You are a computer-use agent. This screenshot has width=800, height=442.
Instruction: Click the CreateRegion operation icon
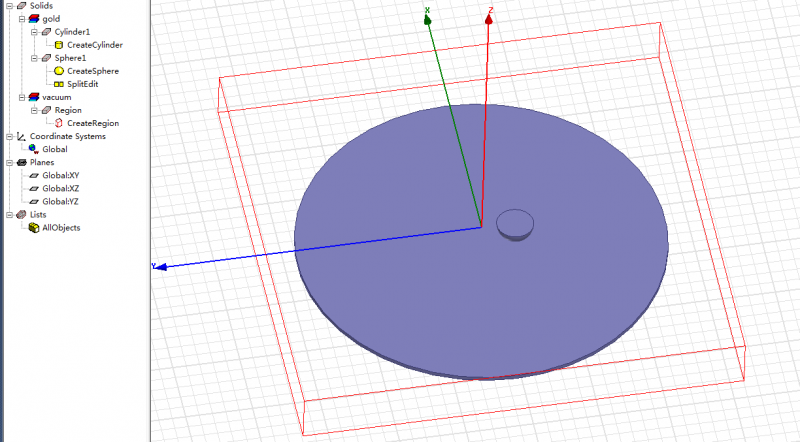[59, 123]
